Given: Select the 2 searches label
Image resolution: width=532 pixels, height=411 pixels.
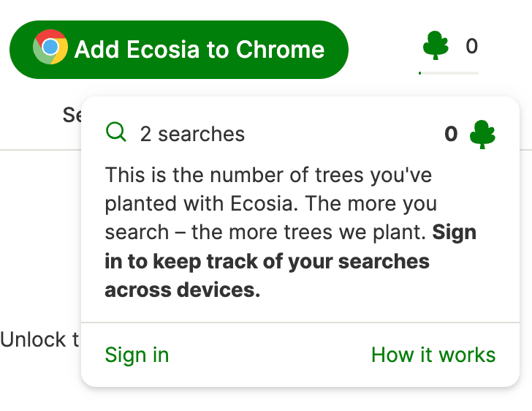Looking at the screenshot, I should (192, 134).
